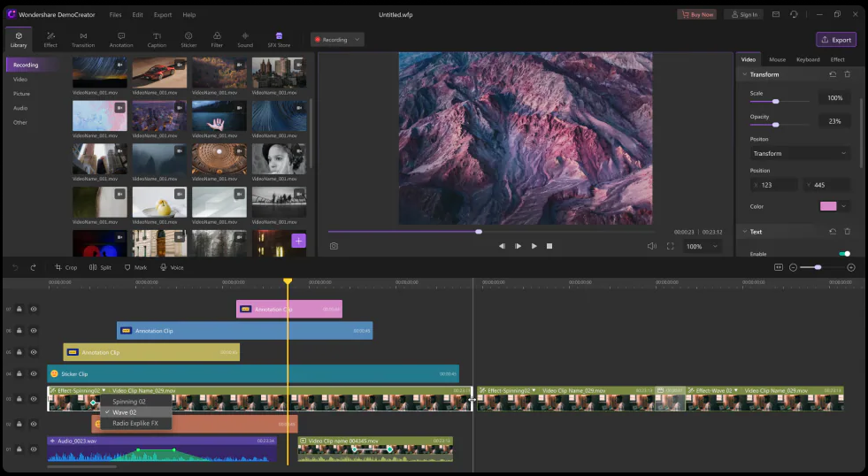Split the clip at playhead
868x476 pixels.
(101, 267)
